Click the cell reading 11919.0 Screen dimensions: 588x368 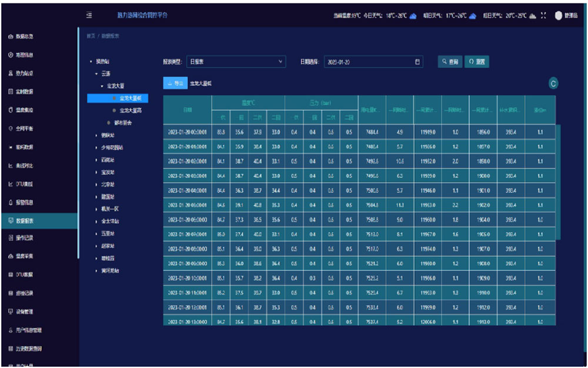[428, 132]
